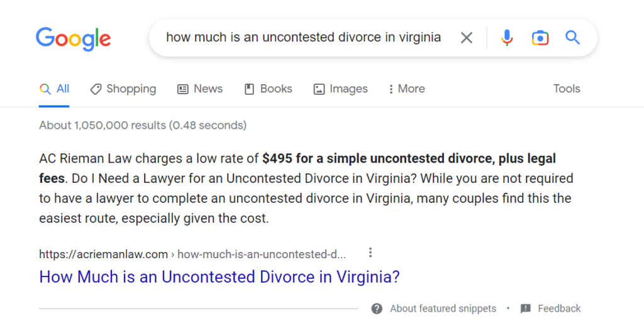This screenshot has height=333, width=644.
Task: Switch to the Shopping tab
Action: [123, 89]
